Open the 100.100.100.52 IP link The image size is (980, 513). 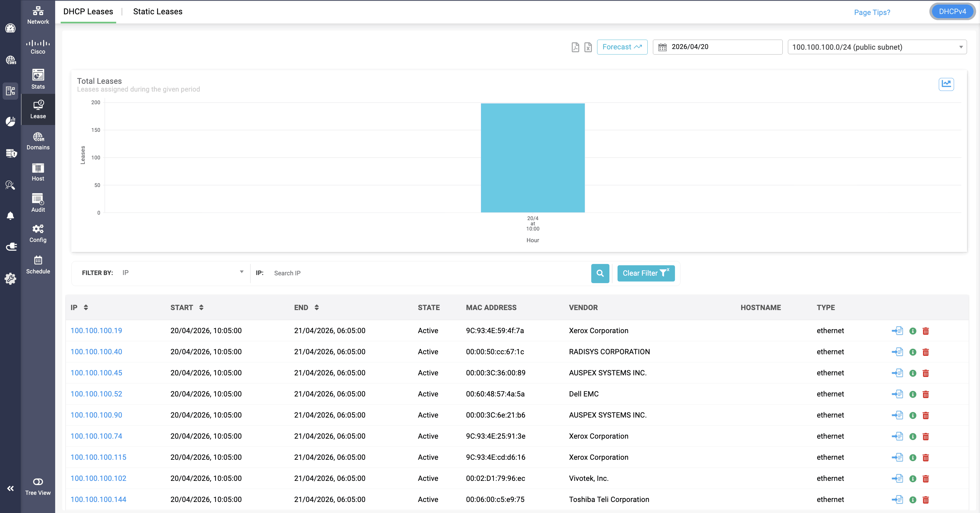(x=96, y=394)
